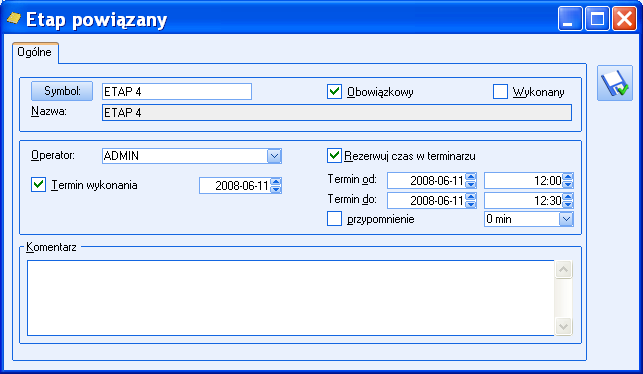The width and height of the screenshot is (643, 374).
Task: Click the save floppy disk icon
Action: coord(615,83)
